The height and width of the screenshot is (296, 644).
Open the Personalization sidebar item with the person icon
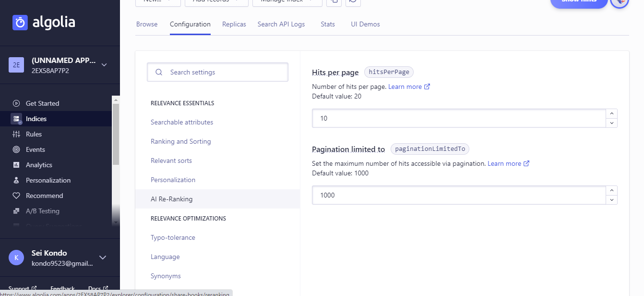click(48, 180)
